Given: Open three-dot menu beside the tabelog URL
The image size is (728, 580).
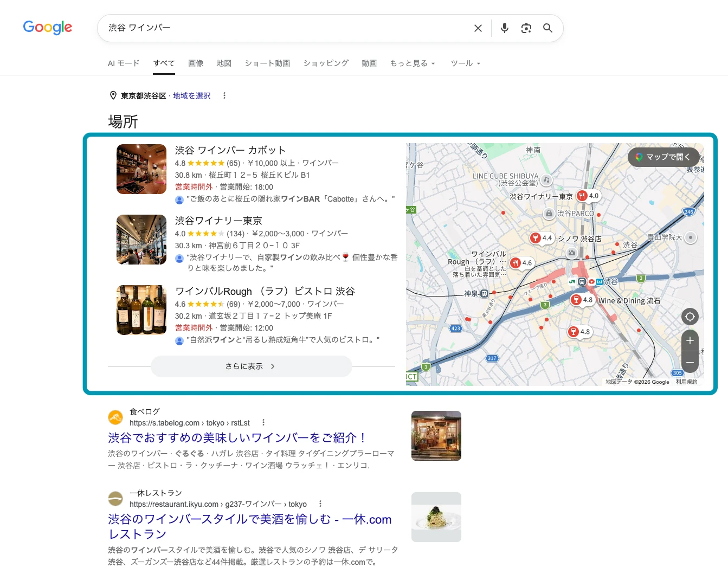Looking at the screenshot, I should [263, 423].
